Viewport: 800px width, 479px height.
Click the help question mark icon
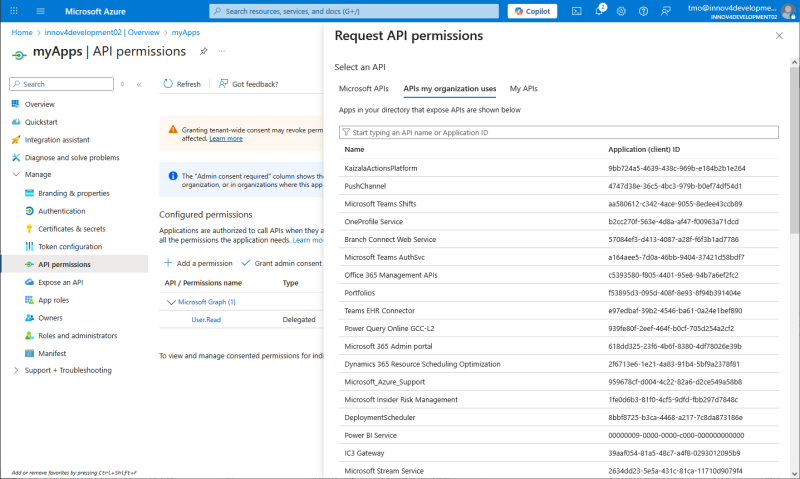coord(644,11)
